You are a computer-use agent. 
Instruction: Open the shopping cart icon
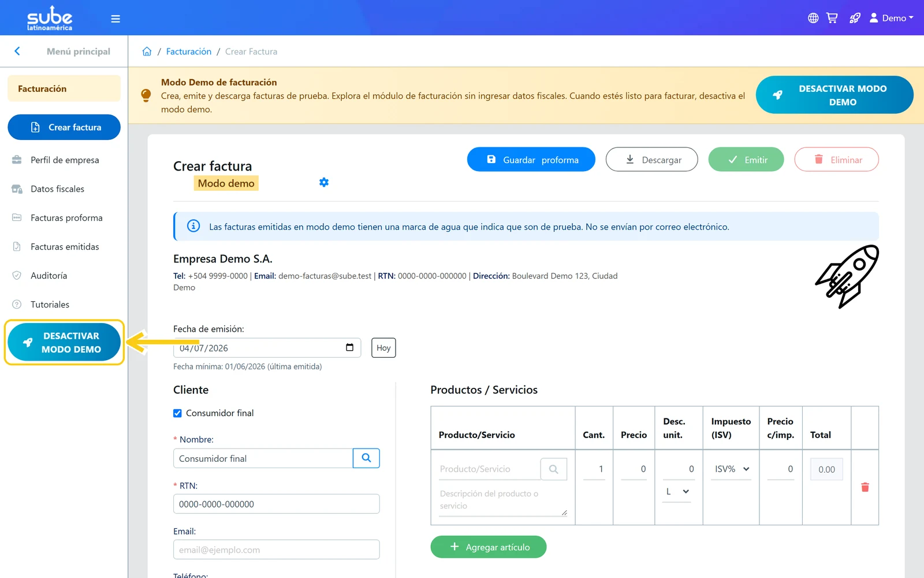[x=832, y=18]
